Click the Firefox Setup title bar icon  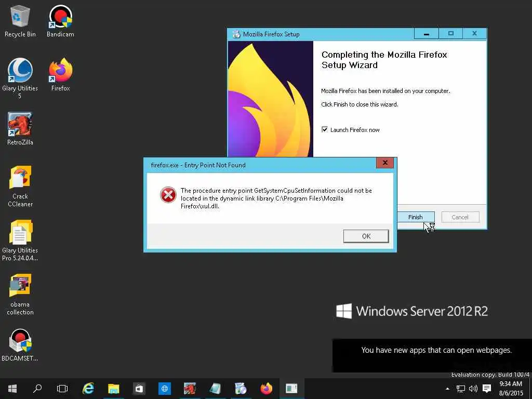click(236, 34)
